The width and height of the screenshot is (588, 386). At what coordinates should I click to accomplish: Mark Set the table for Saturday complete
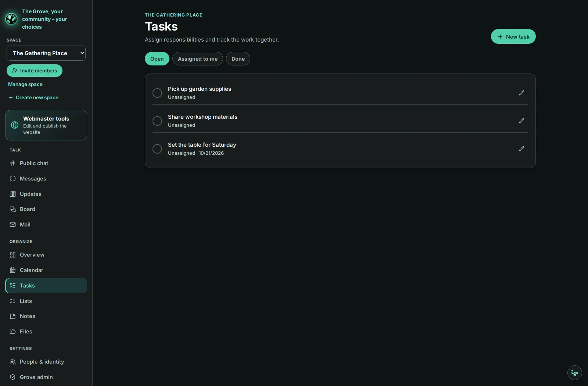[x=157, y=149]
